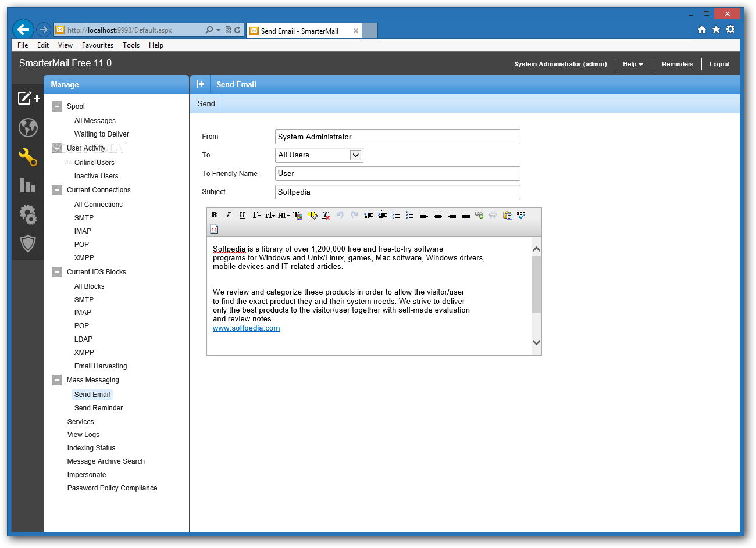Open the H1 heading format dropdown

[284, 215]
